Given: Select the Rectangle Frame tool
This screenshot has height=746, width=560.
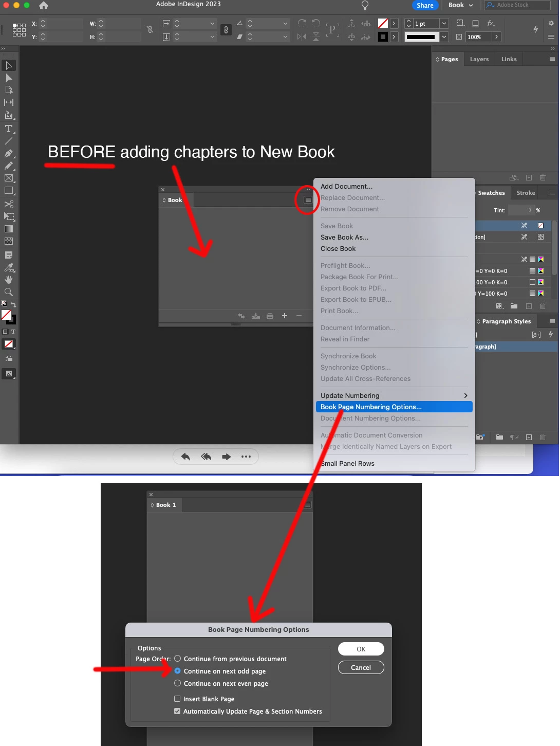Looking at the screenshot, I should tap(9, 178).
